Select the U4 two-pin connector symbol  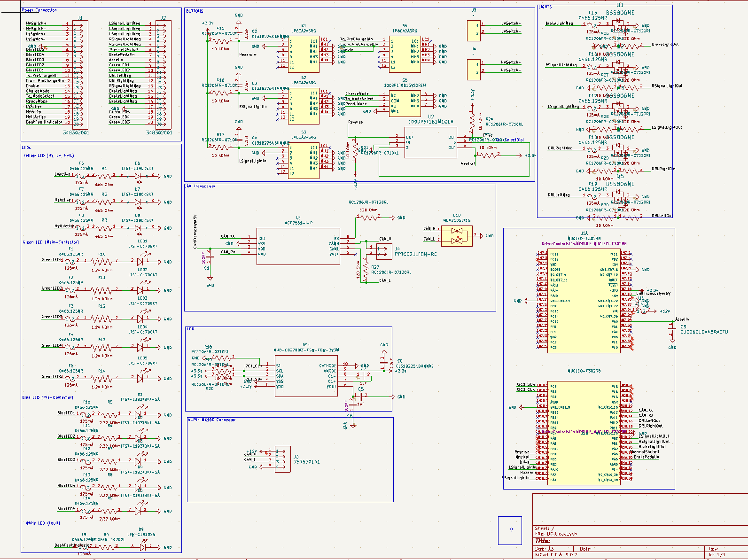click(x=474, y=70)
